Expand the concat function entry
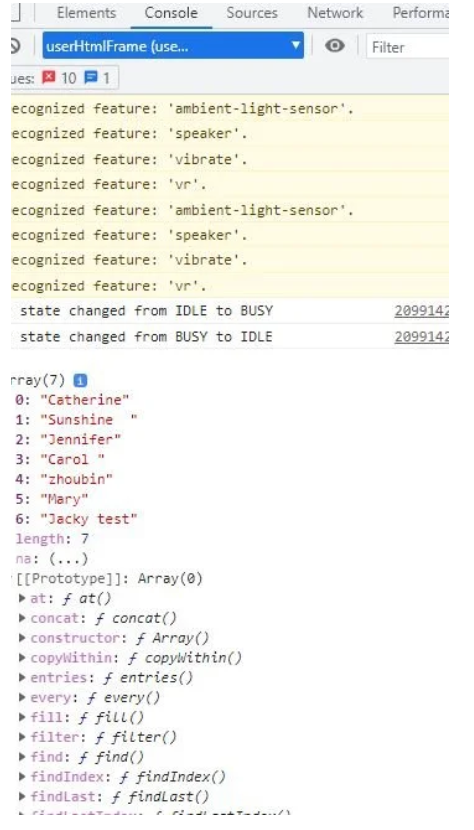Screen dimensions: 474x830 pyautogui.click(x=22, y=618)
